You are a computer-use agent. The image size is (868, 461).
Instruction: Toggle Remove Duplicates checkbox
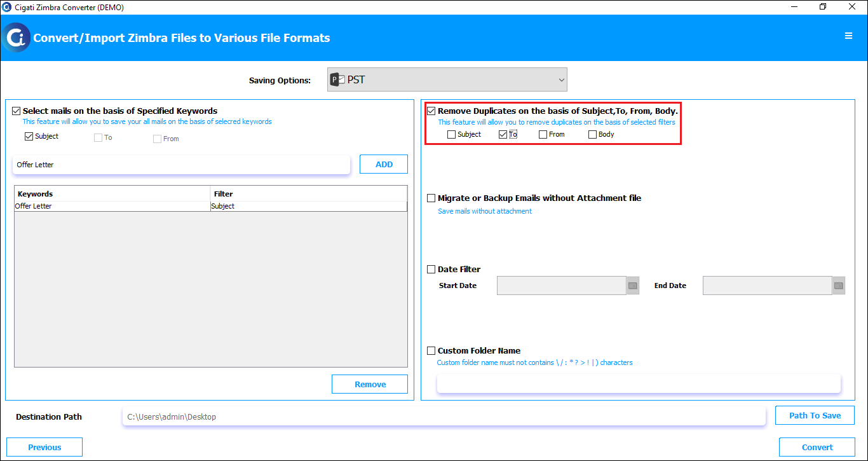coord(431,111)
